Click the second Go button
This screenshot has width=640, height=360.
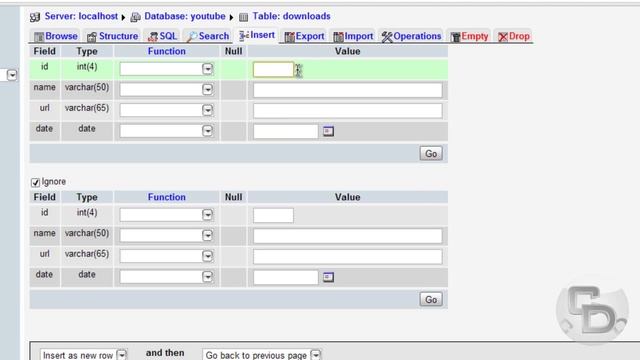pyautogui.click(x=431, y=300)
